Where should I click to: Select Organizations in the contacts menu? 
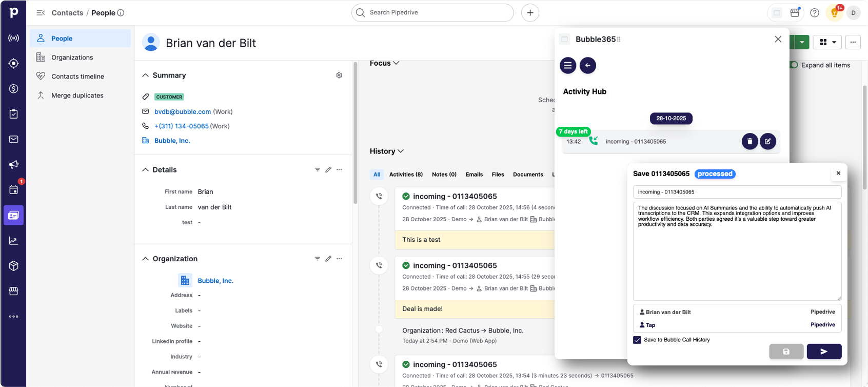tap(72, 57)
